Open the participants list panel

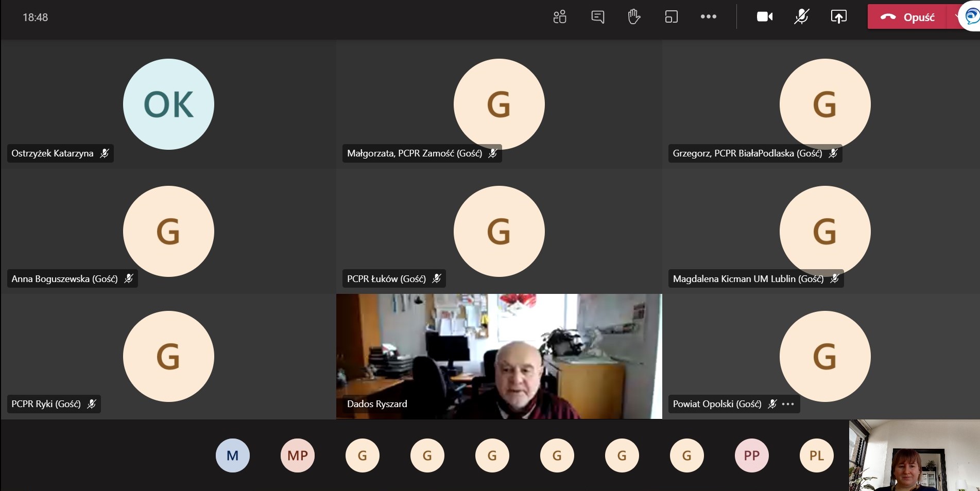point(560,17)
